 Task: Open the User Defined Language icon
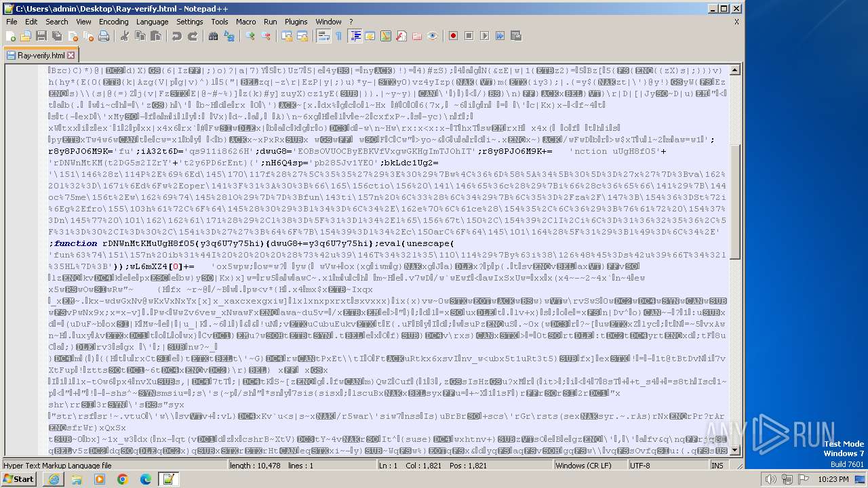(x=370, y=36)
